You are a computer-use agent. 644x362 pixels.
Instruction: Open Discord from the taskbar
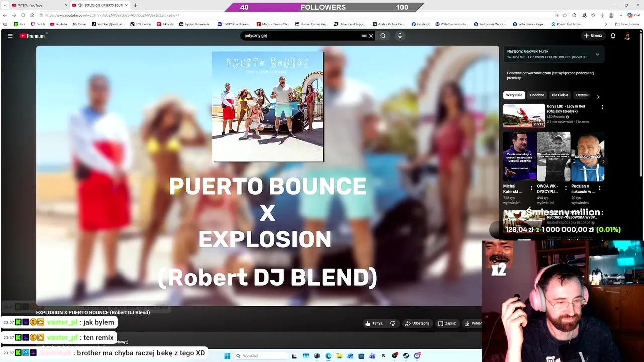pyautogui.click(x=417, y=356)
